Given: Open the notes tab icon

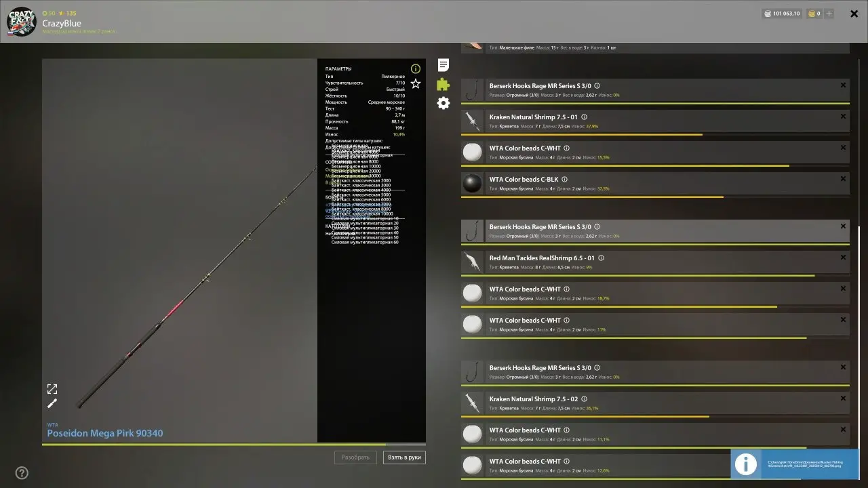Looking at the screenshot, I should click(x=443, y=65).
